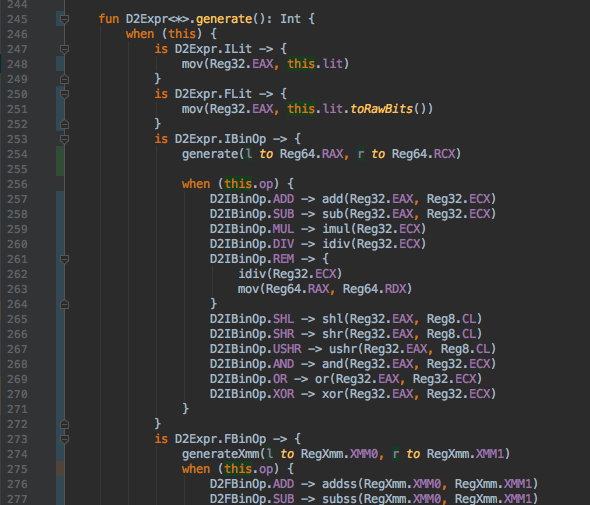Viewport: 590px width, 505px height.
Task: Click fold end marker at line 264
Action: (x=64, y=304)
